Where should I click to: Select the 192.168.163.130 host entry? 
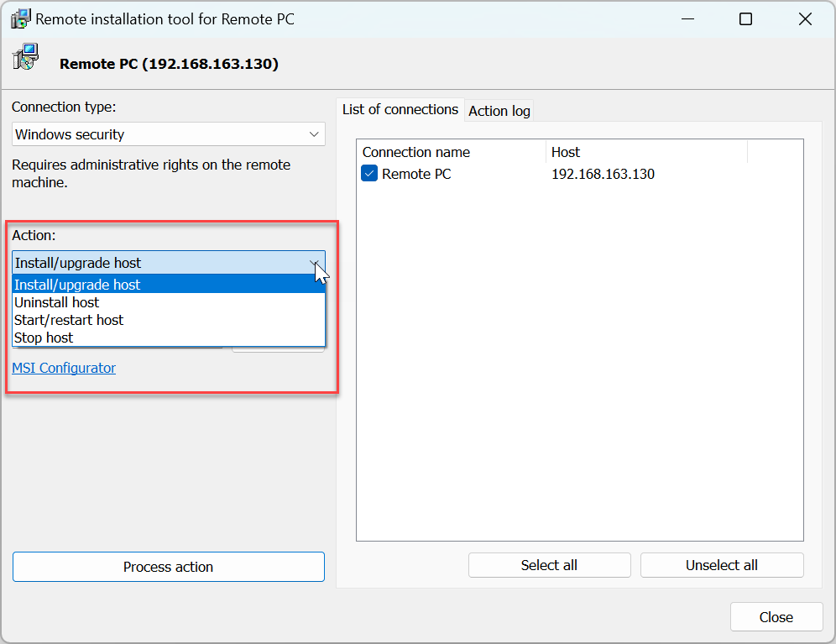(x=603, y=175)
